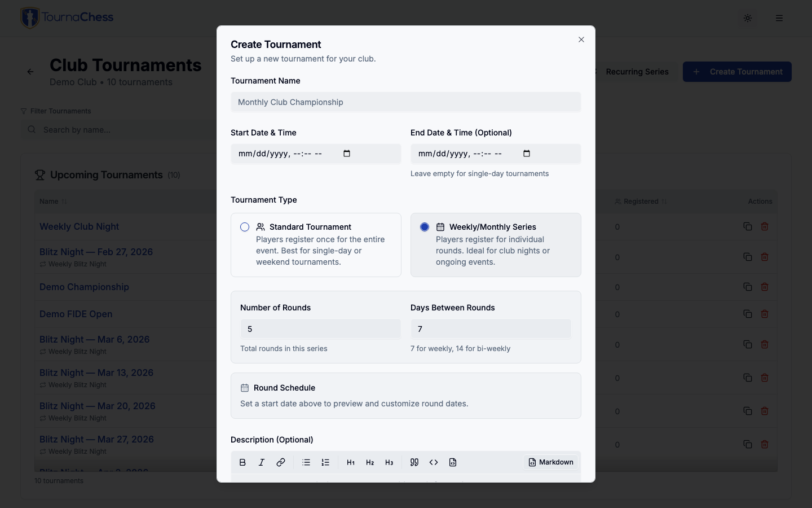Insert a hyperlink in the description

click(281, 462)
